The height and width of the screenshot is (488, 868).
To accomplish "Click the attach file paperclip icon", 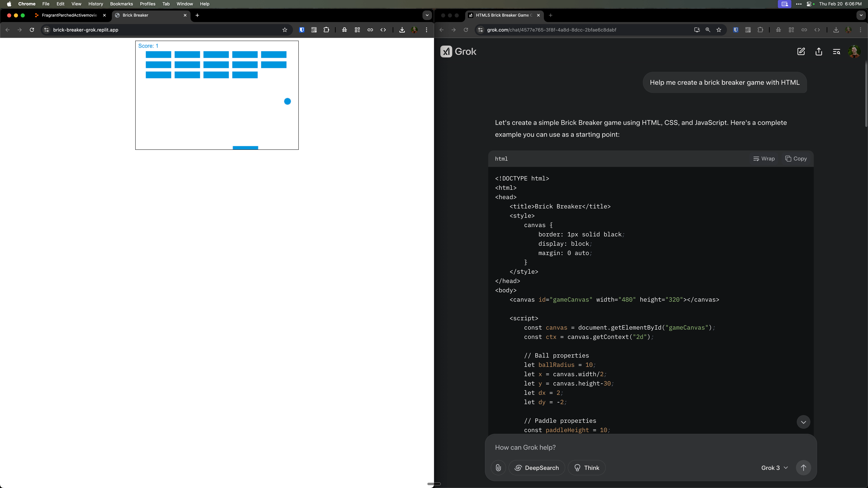I will 498,467.
